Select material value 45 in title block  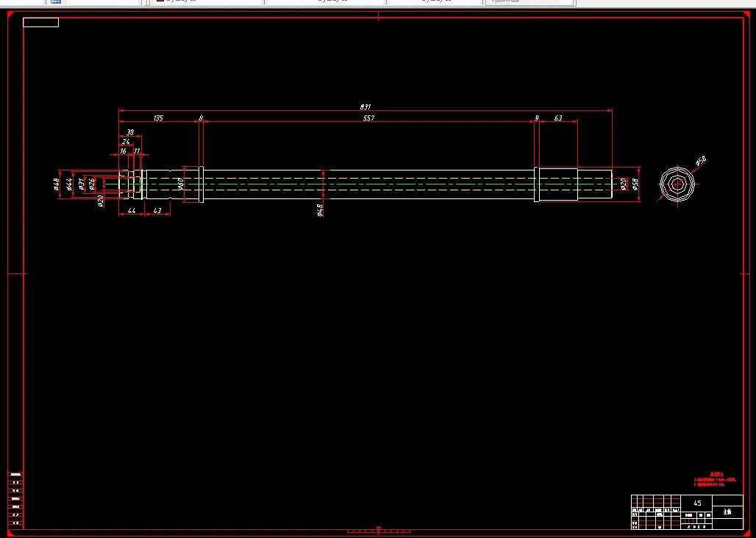[697, 503]
